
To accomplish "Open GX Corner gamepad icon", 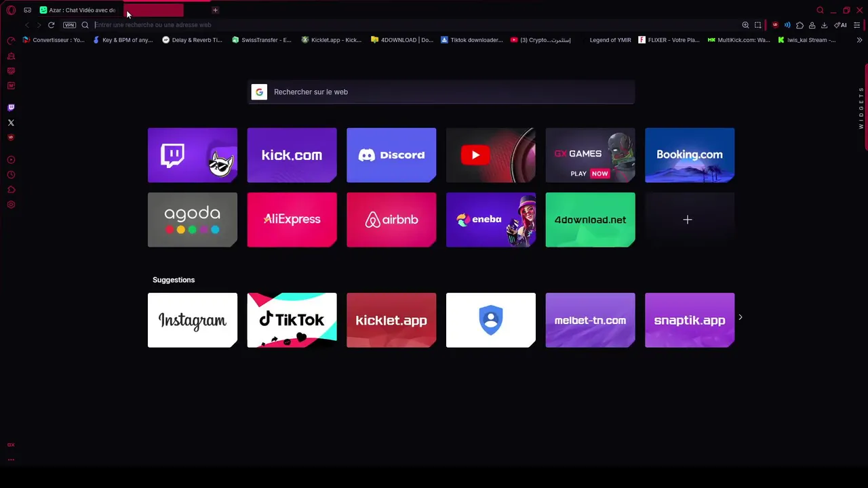I will [x=27, y=10].
